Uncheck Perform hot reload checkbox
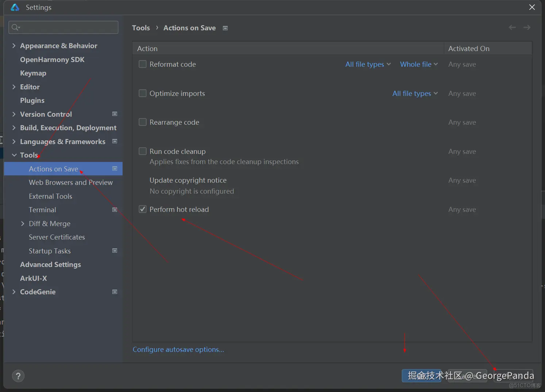The image size is (545, 392). pyautogui.click(x=143, y=209)
